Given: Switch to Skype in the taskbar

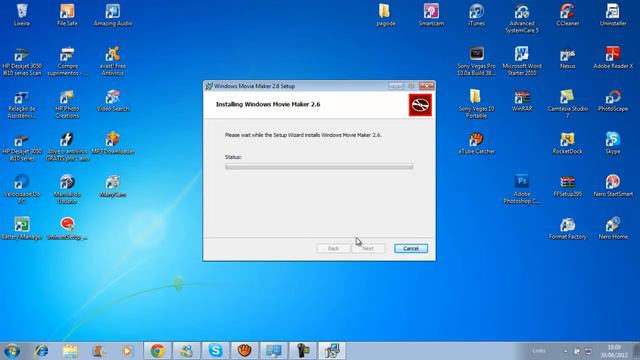Looking at the screenshot, I should 215,351.
